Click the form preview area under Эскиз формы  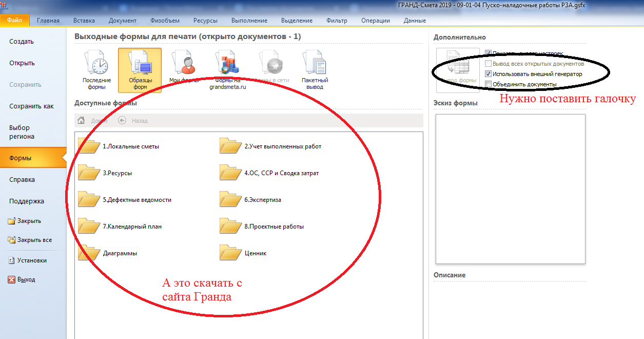[511, 189]
